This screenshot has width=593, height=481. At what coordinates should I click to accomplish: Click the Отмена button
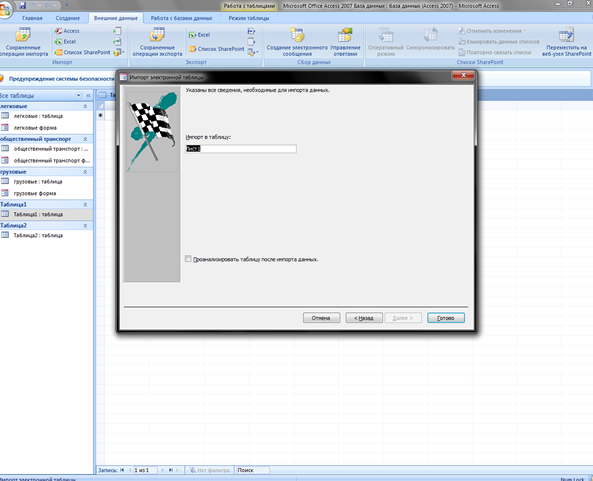click(x=321, y=318)
